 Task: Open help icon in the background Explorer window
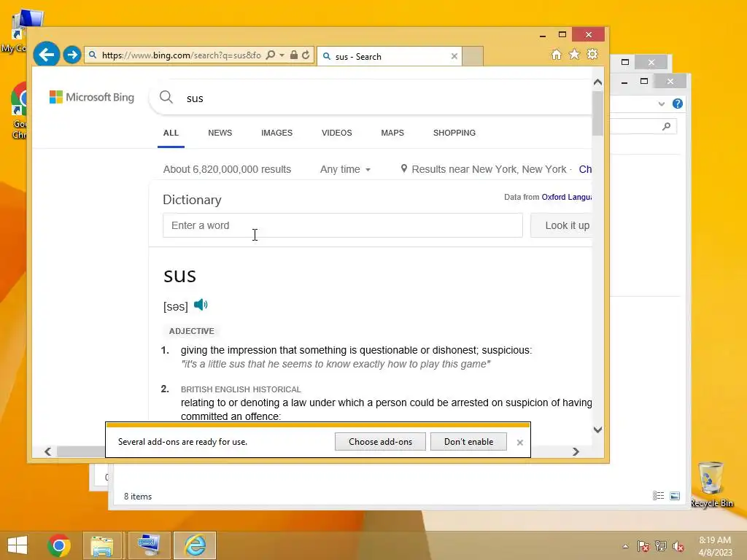click(x=677, y=104)
